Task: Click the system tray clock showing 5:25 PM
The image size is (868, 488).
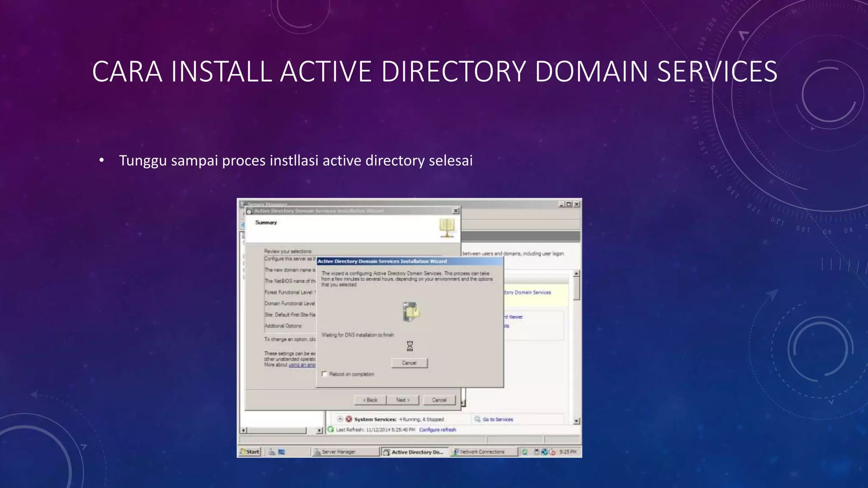Action: click(x=568, y=452)
